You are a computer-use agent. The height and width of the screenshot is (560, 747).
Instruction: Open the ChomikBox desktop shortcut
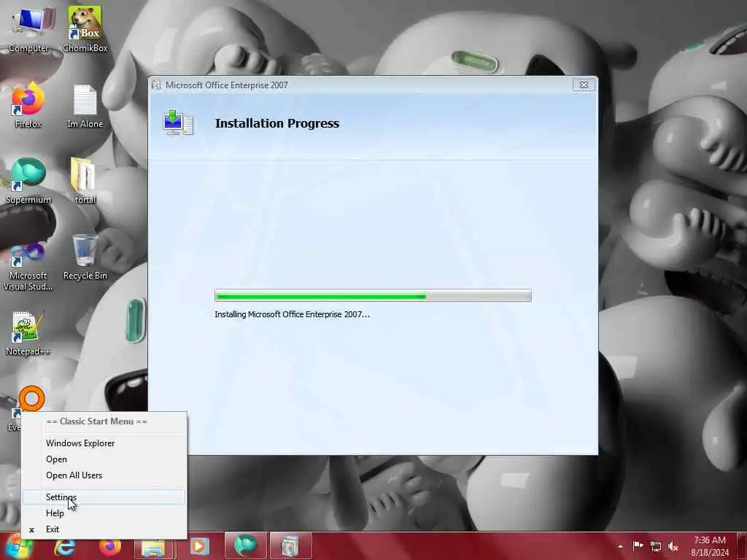pos(85,29)
